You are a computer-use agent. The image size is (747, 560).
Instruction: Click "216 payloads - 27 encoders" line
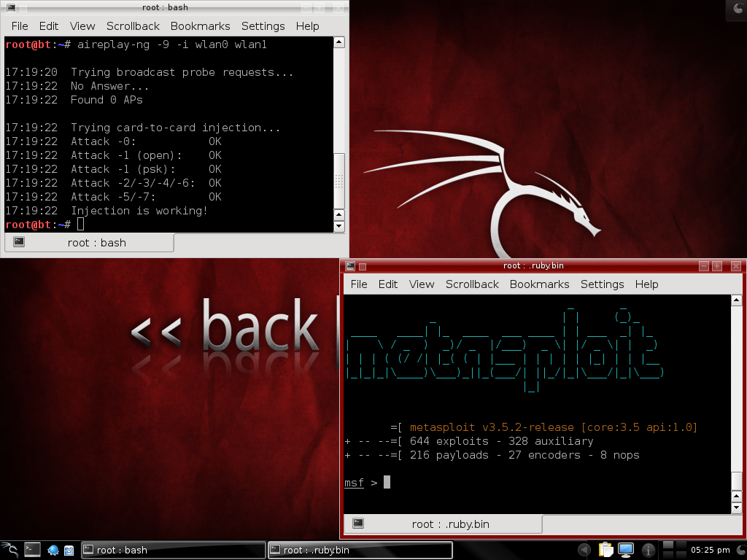[x=495, y=455]
